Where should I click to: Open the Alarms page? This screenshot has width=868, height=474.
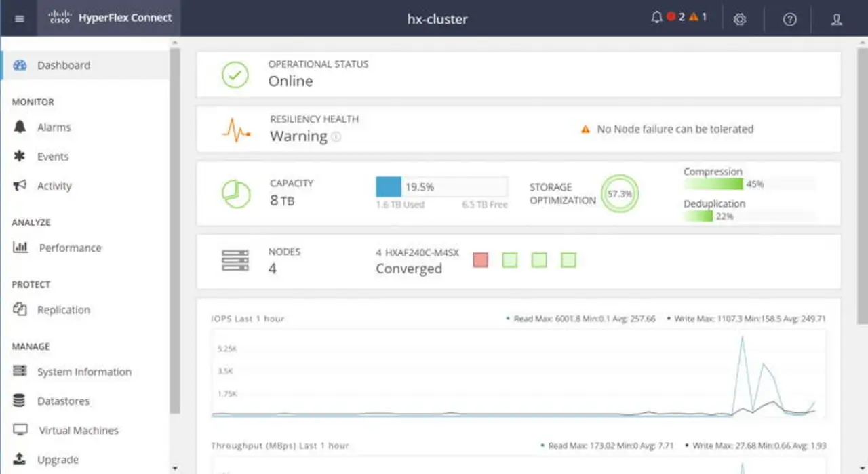[54, 127]
